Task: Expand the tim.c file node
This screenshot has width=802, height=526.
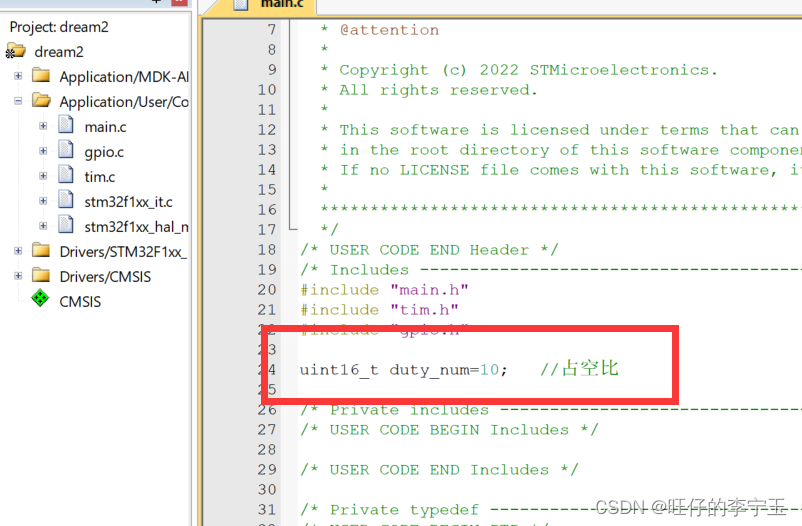Action: 43,176
